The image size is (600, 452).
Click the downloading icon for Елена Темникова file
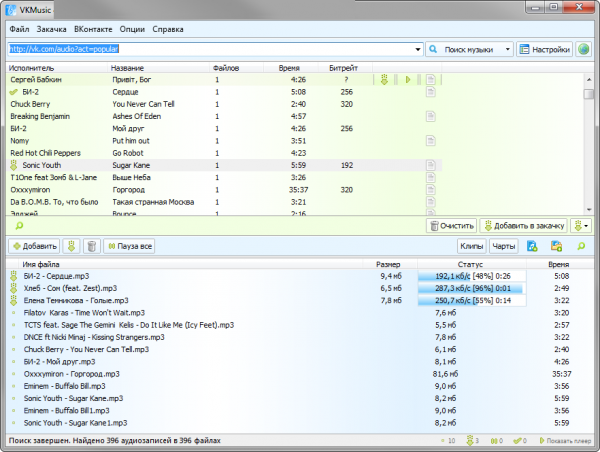point(14,300)
